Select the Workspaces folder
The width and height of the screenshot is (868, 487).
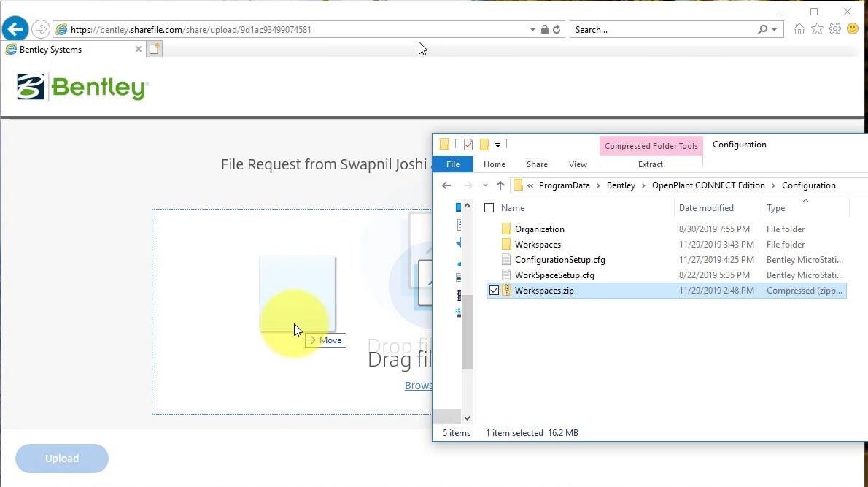click(538, 245)
